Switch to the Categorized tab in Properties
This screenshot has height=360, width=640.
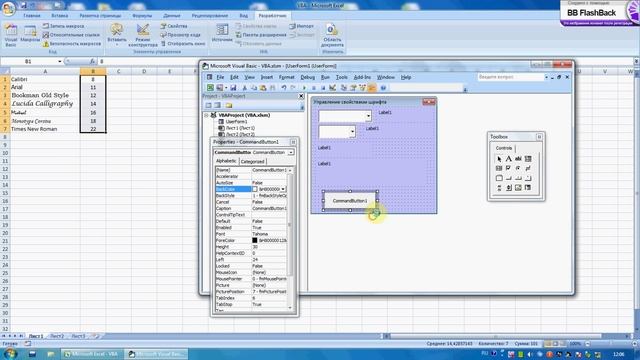(252, 162)
